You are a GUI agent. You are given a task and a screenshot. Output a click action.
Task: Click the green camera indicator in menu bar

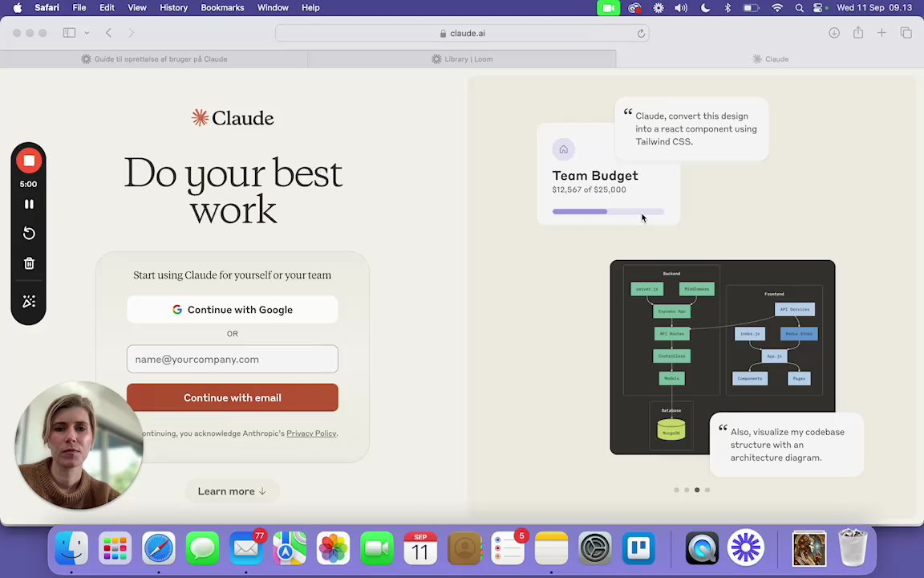(608, 8)
